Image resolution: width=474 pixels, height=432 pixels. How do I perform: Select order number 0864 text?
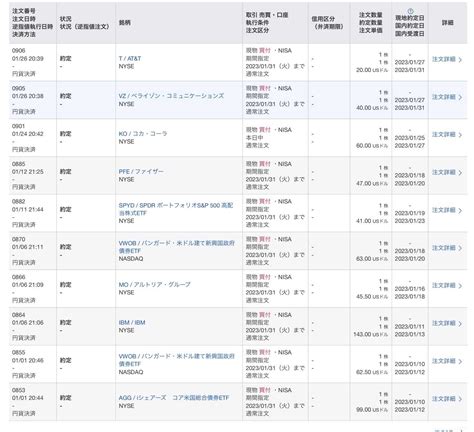pos(19,315)
